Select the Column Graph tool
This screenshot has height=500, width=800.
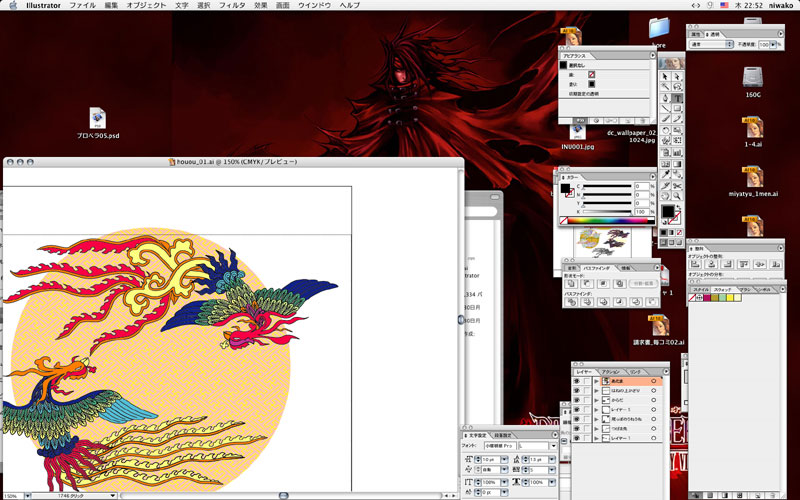pyautogui.click(x=677, y=153)
